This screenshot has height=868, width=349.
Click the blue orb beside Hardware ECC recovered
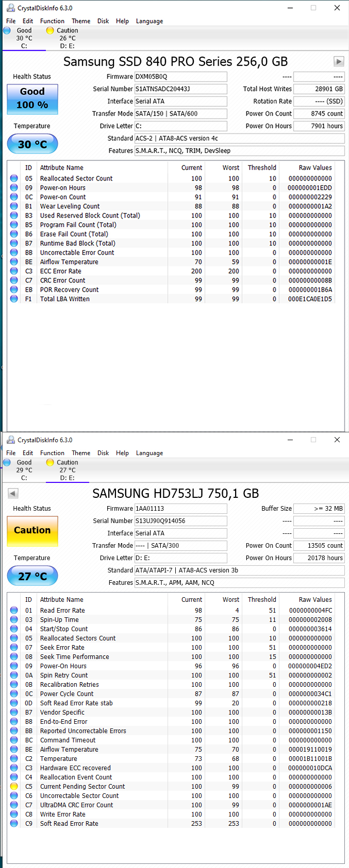14,768
